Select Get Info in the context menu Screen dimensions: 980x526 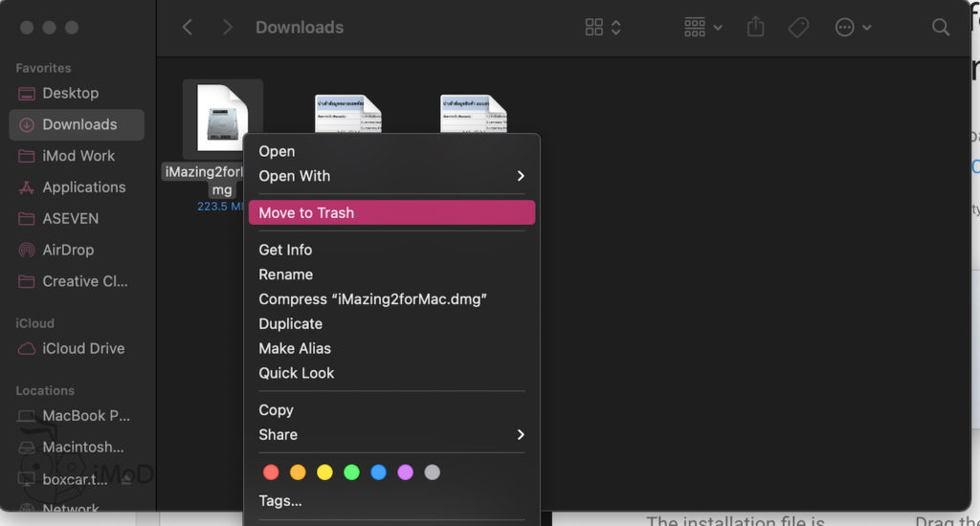tap(285, 250)
